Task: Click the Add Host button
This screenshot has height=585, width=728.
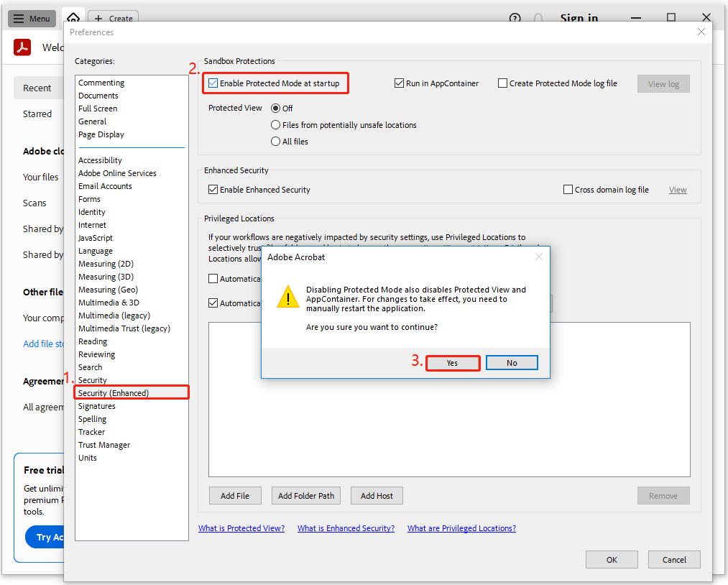Action: pos(377,496)
